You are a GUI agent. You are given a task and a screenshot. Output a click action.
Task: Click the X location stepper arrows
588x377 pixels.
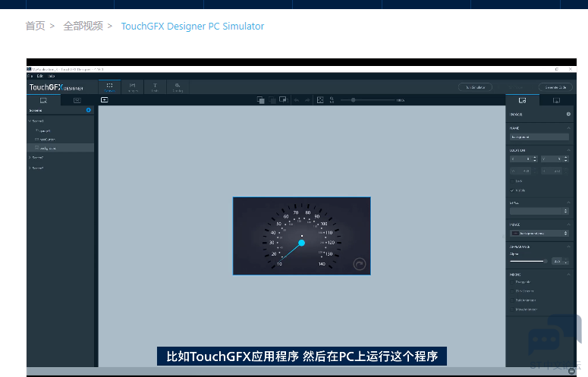(535, 159)
